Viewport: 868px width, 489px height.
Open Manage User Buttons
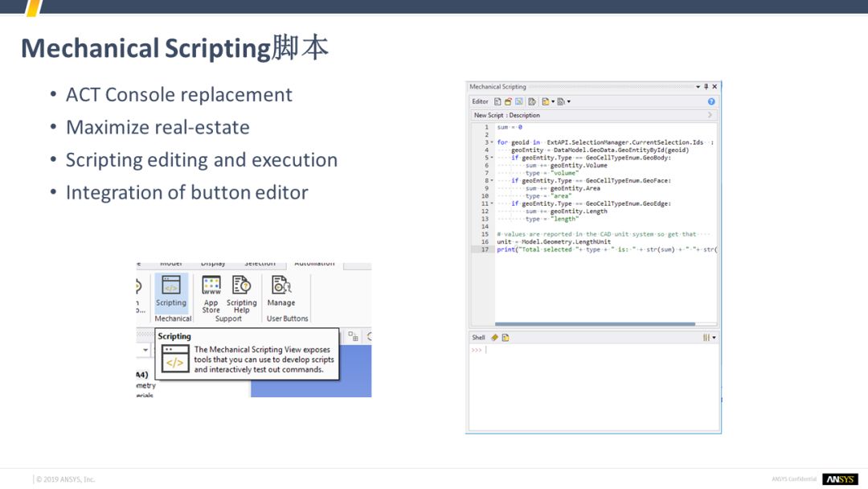[x=280, y=290]
